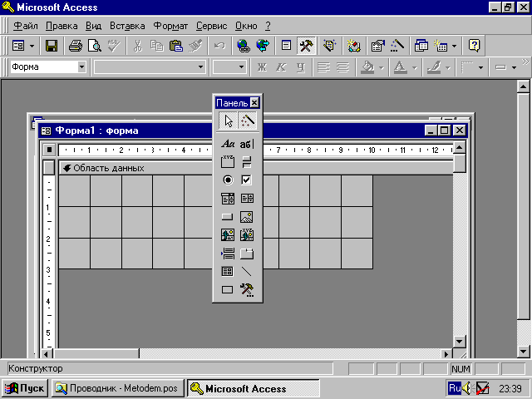
Task: Select the List Box tool
Action: [x=247, y=198]
